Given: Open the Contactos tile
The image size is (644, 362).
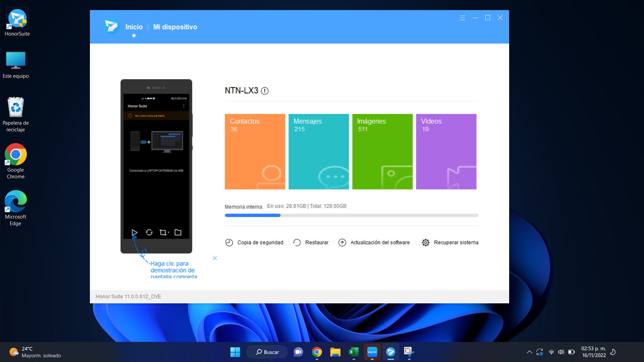Looking at the screenshot, I should (255, 152).
